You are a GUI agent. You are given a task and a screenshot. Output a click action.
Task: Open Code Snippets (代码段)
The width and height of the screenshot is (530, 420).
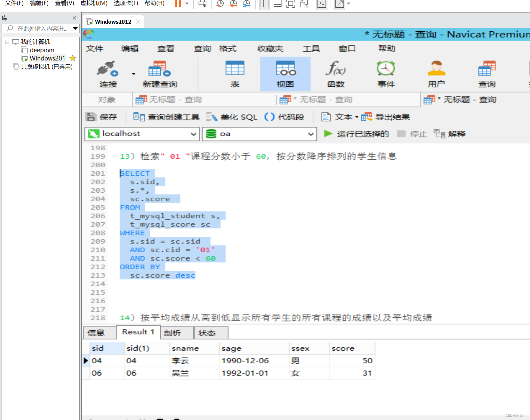(x=284, y=117)
